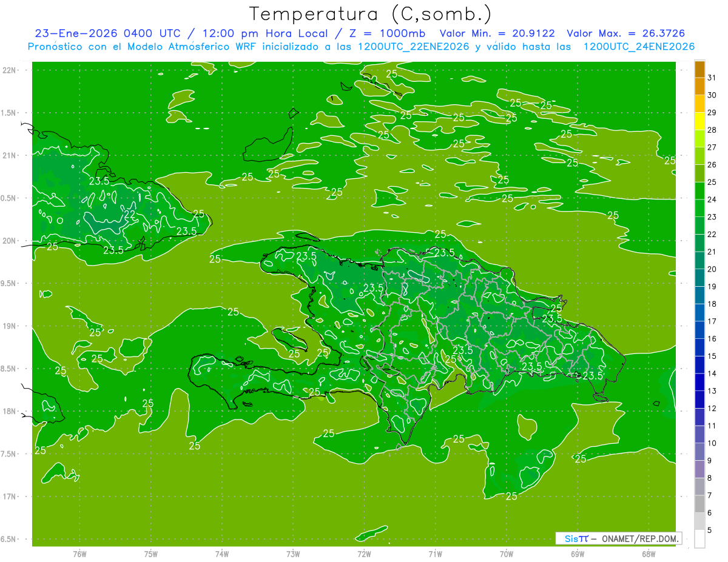Click the color legend label "12"
This screenshot has height=562, width=728.
click(712, 408)
